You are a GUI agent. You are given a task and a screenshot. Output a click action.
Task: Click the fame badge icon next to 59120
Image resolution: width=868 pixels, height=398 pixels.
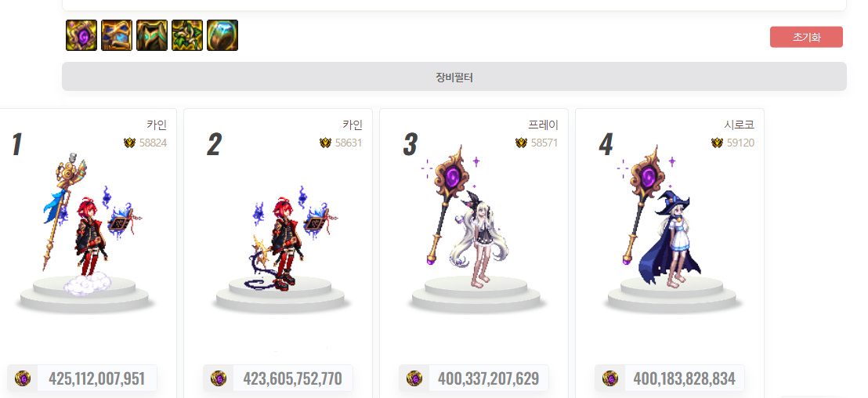tap(717, 143)
